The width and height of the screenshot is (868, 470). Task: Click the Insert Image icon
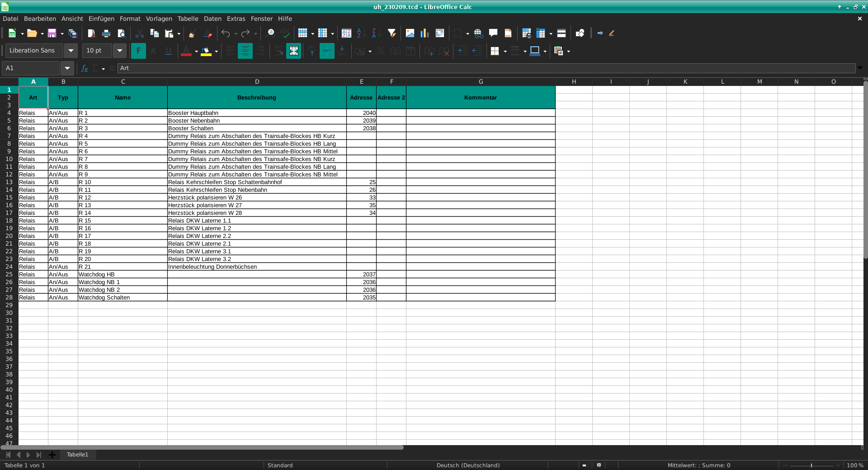pyautogui.click(x=410, y=33)
